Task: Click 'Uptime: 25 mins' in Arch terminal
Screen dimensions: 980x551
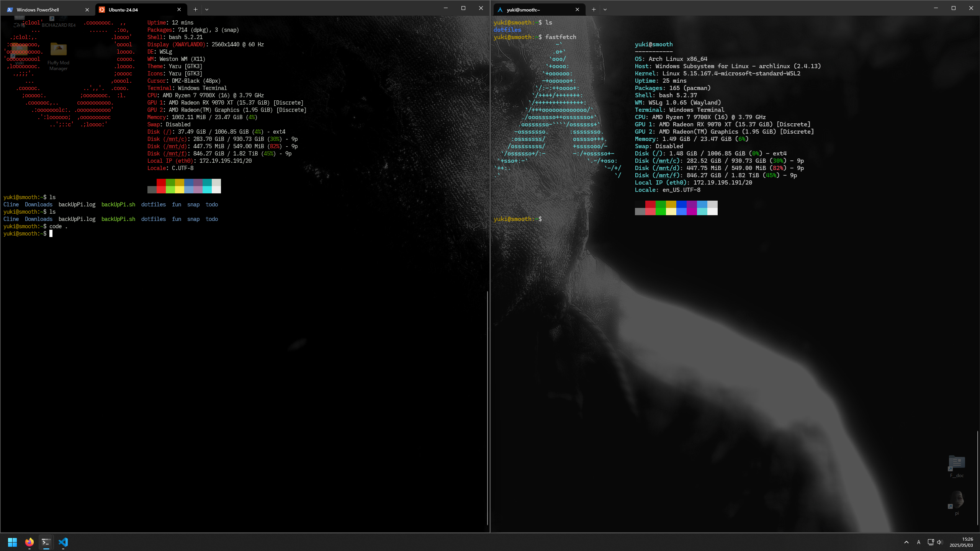Action: click(x=661, y=81)
